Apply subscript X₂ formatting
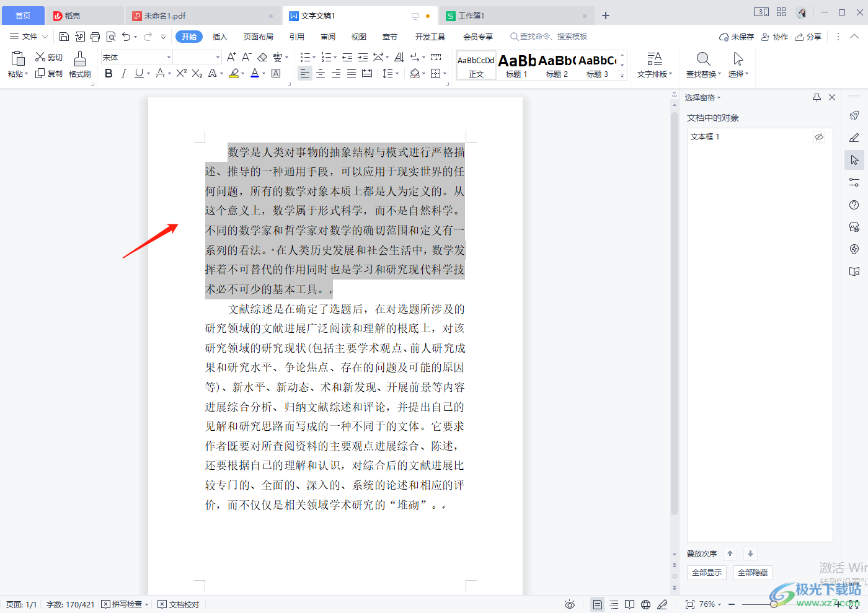 click(x=197, y=73)
